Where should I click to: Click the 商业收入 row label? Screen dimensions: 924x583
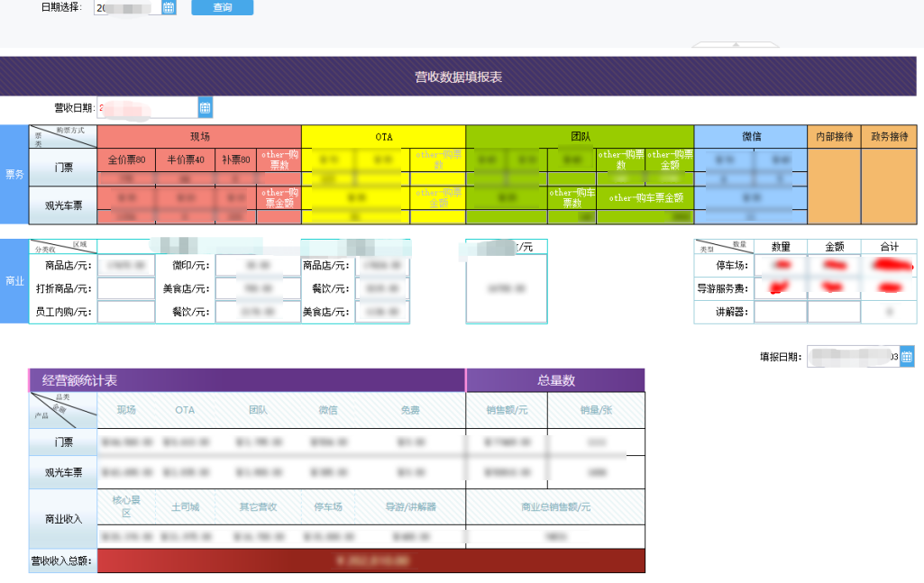(63, 519)
